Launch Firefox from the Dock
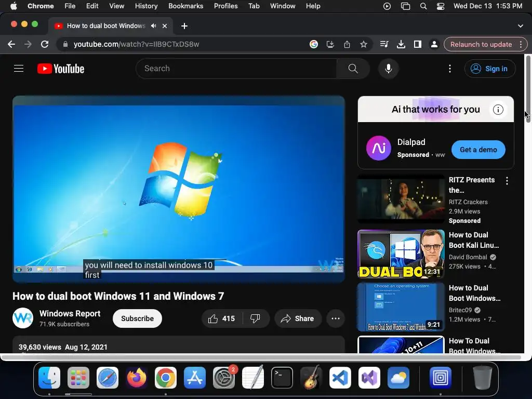This screenshot has height=399, width=532. 137,377
